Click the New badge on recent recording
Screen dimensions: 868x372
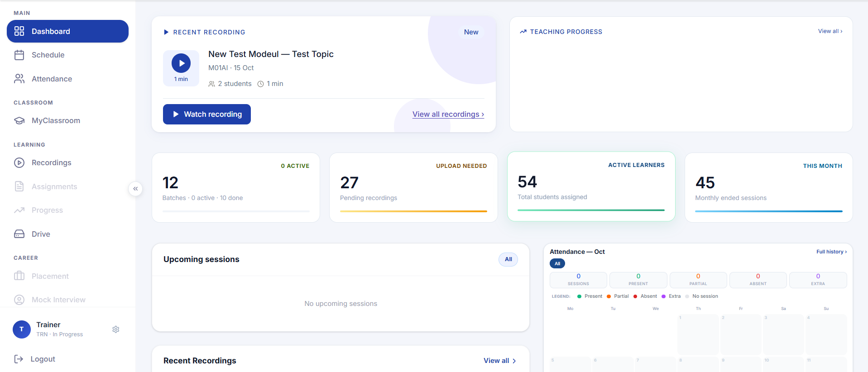point(471,32)
